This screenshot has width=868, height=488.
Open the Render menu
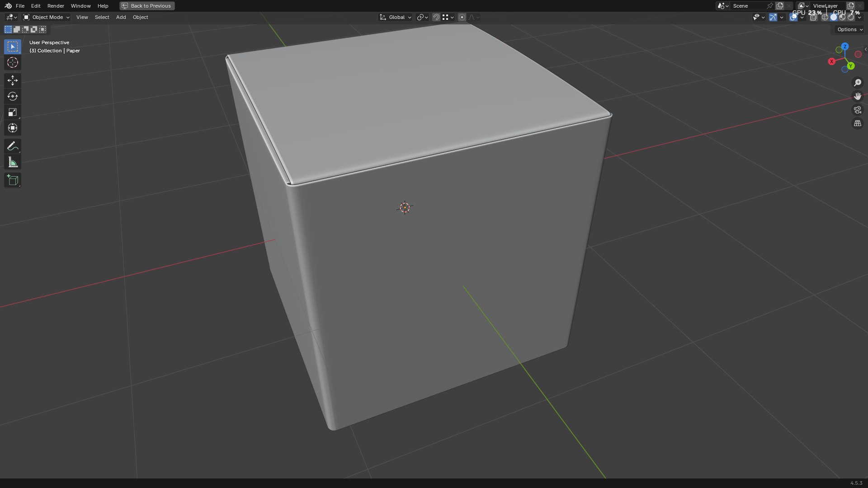point(56,6)
